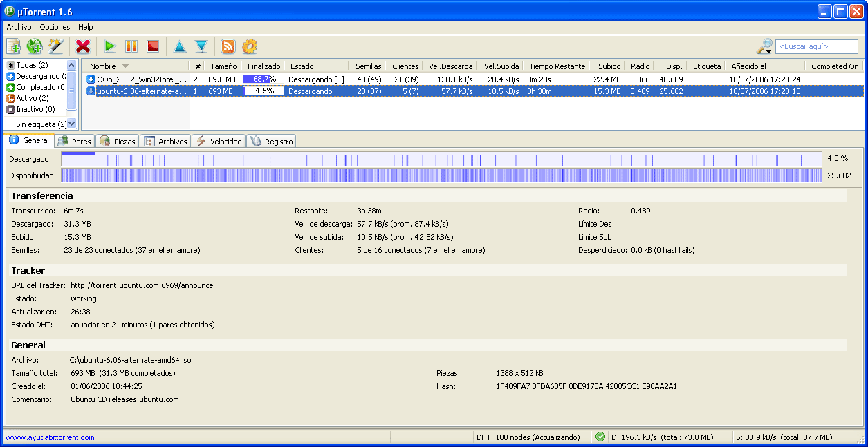Screen dimensions: 868x447
Task: Open the Help menu
Action: point(86,27)
